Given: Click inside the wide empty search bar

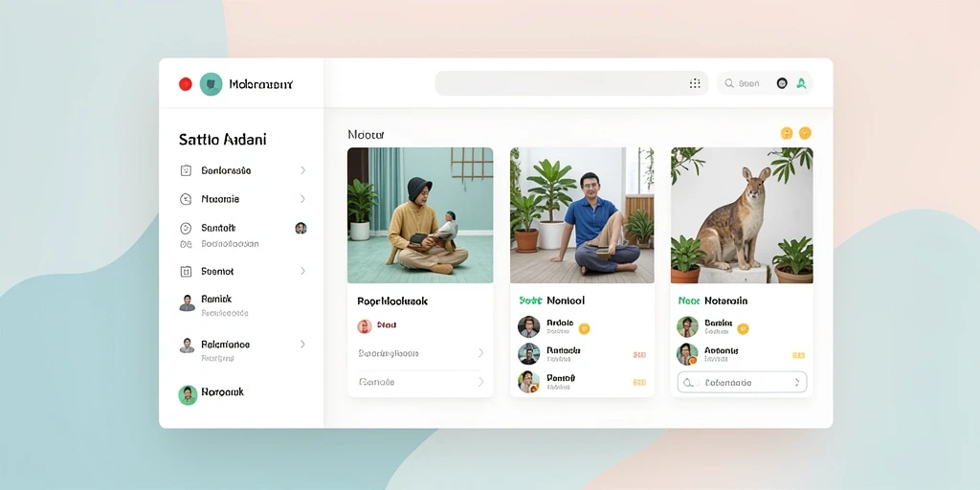Looking at the screenshot, I should tap(571, 83).
